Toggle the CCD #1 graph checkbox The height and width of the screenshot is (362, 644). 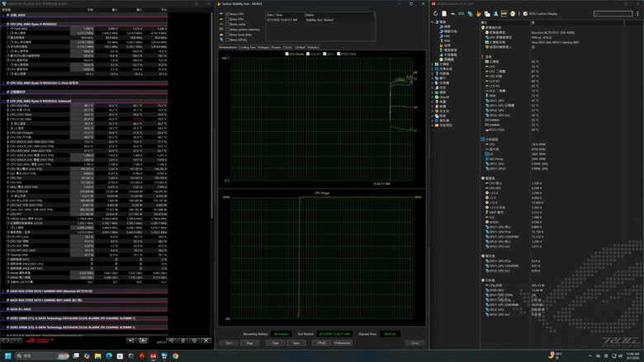(308, 54)
